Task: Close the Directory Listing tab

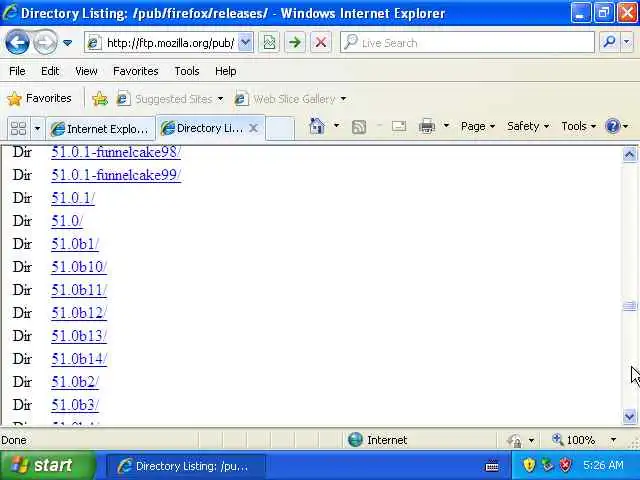Action: point(253,128)
